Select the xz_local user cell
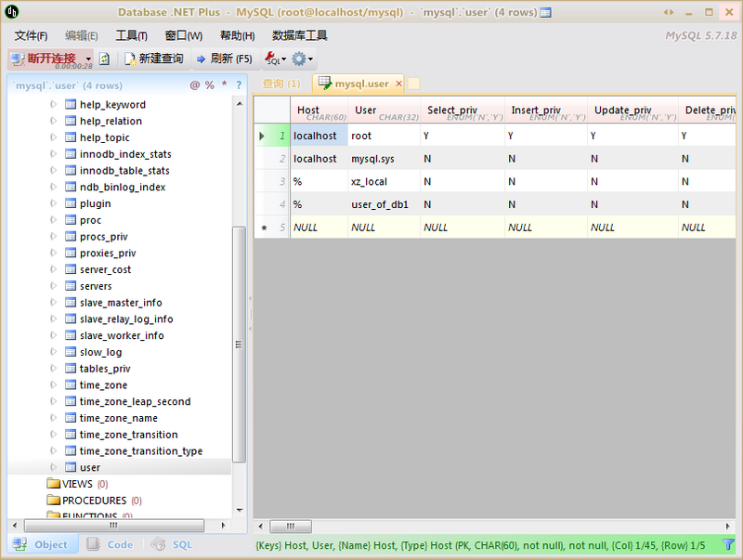Screen dimensions: 743x560 tap(384, 181)
